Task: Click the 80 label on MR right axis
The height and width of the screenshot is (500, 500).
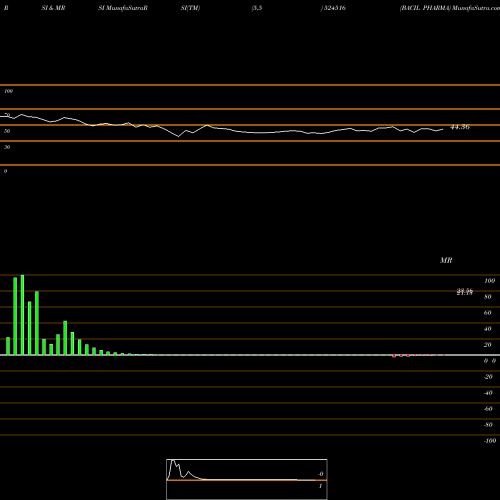Action: (487, 297)
